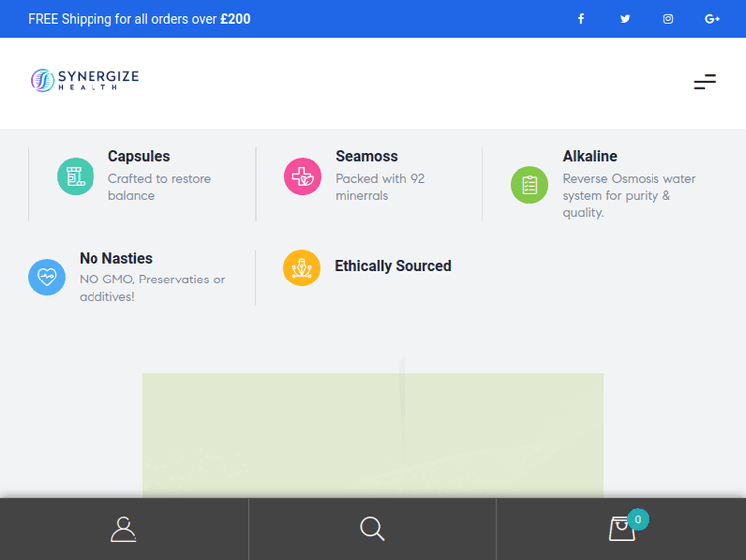This screenshot has width=746, height=560.
Task: Click the blue No Nasties heart icon
Action: coord(47,278)
